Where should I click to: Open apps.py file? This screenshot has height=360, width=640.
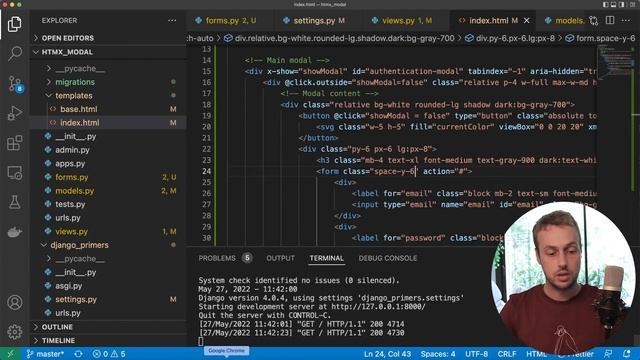point(109,163)
